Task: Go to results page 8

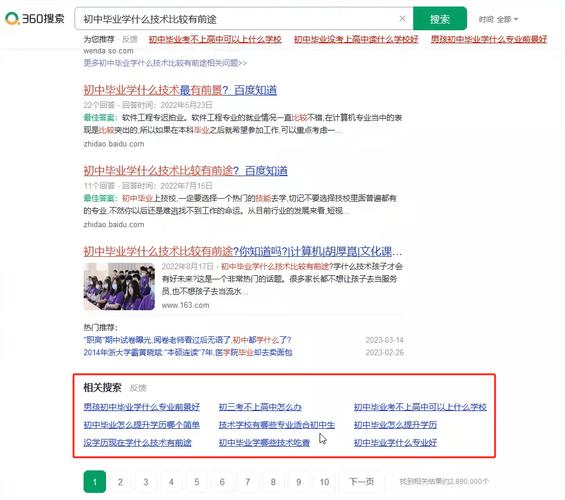Action: point(273,482)
